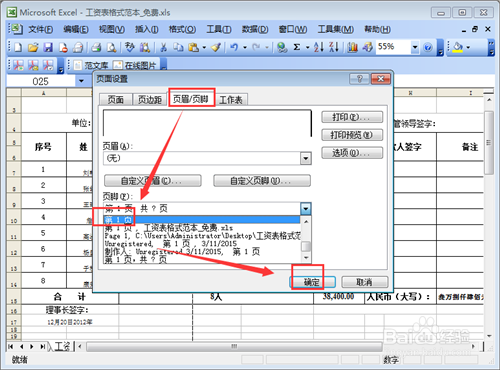This screenshot has width=500, height=370.
Task: Click the blue Help question icon in toolbar
Action: point(428,48)
